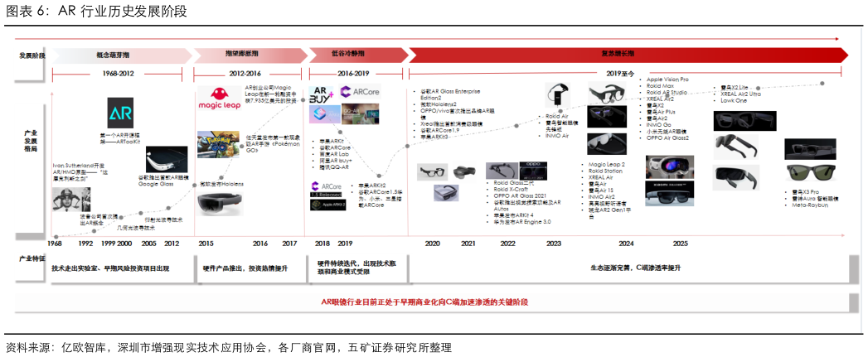Click the "腾讯QQ-AR" bullet

coord(334,167)
